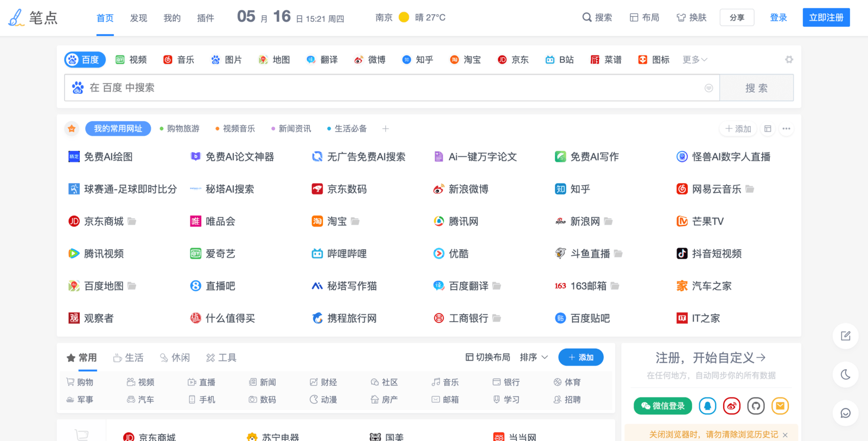Close the browser history warning notice
The image size is (868, 441).
[785, 435]
